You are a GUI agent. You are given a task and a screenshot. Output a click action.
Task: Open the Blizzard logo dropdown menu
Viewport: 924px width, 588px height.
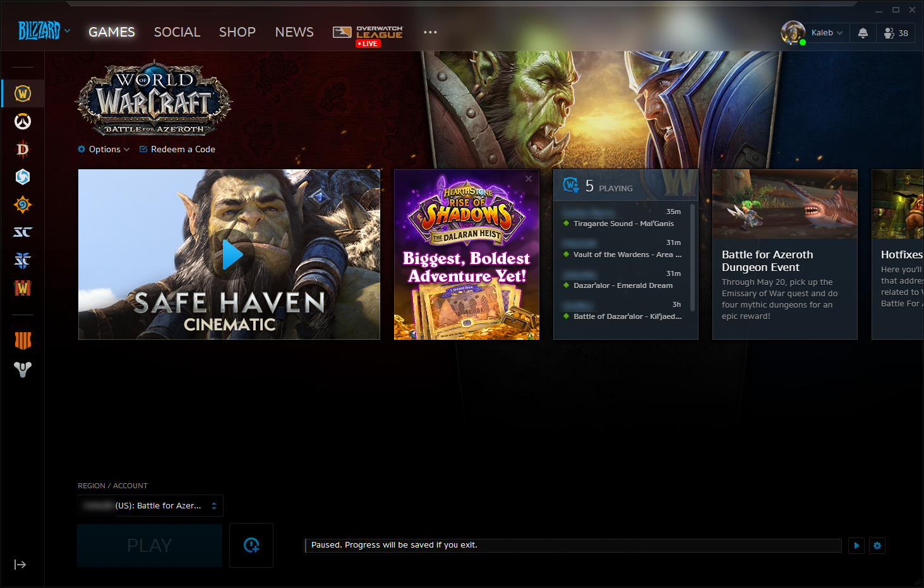[x=44, y=30]
